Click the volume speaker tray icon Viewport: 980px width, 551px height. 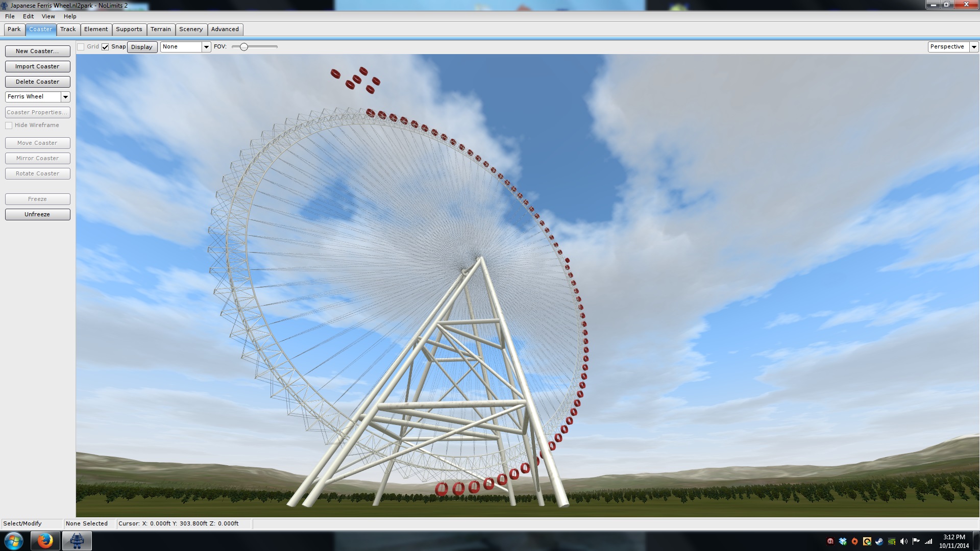tap(903, 541)
